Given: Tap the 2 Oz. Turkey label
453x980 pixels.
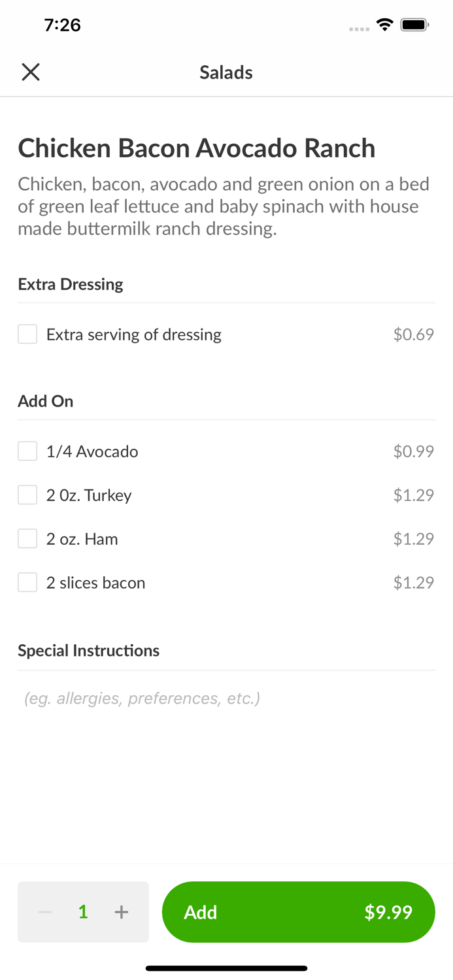Looking at the screenshot, I should (89, 495).
